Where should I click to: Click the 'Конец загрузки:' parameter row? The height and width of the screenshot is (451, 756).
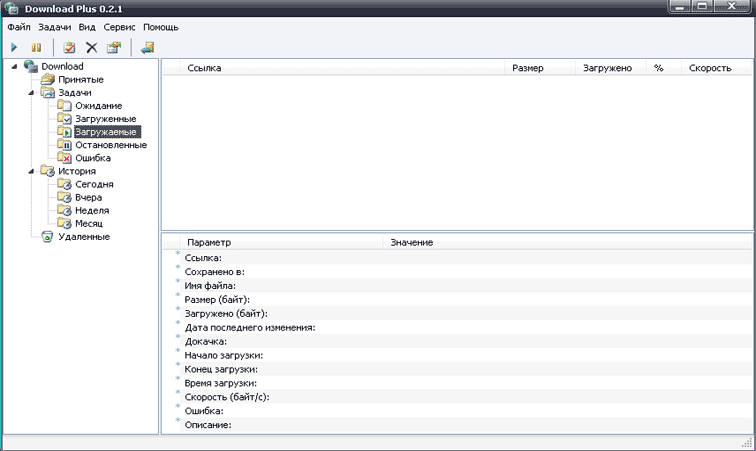tap(458, 369)
